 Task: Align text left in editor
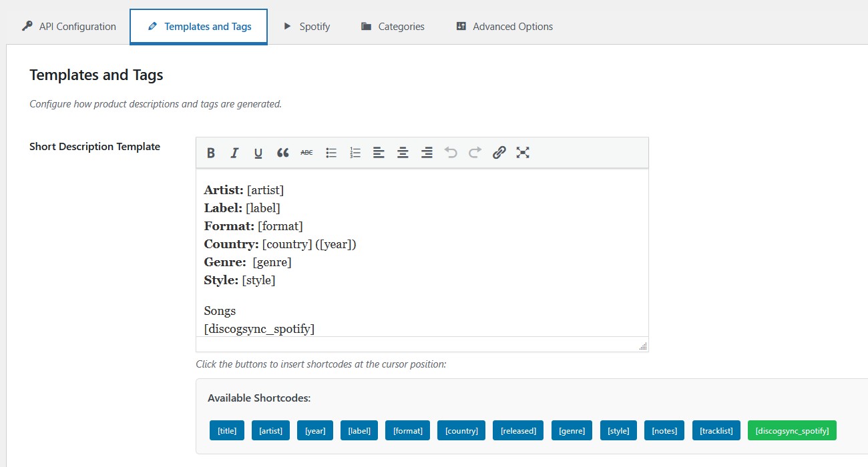point(379,153)
